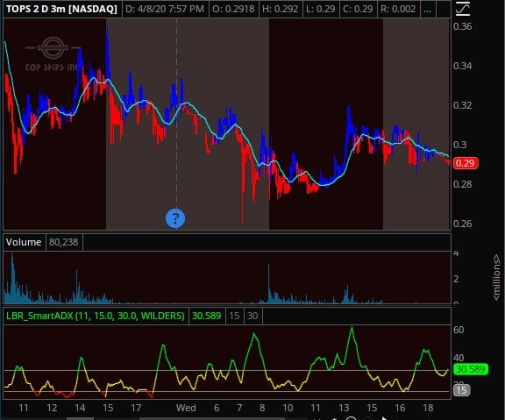
Task: Click the blue question mark event marker
Action: click(175, 218)
